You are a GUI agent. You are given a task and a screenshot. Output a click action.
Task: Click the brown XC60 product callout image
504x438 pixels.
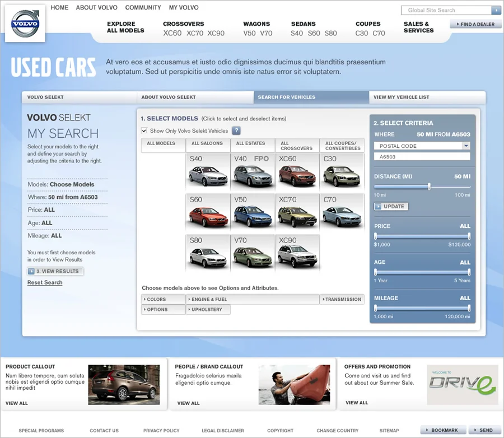click(x=124, y=385)
